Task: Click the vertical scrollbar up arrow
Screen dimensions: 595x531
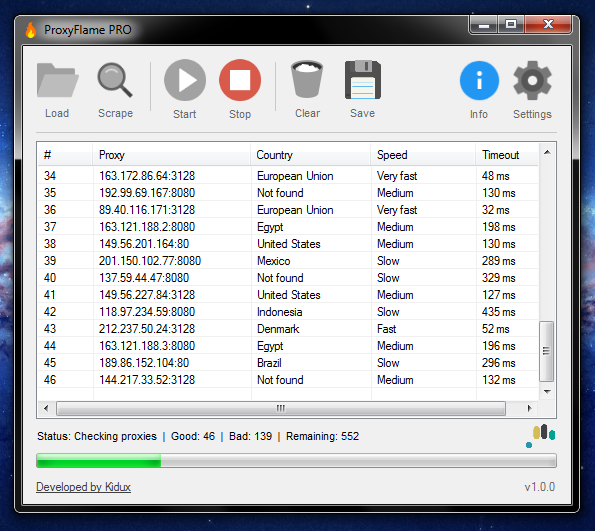Action: 547,152
